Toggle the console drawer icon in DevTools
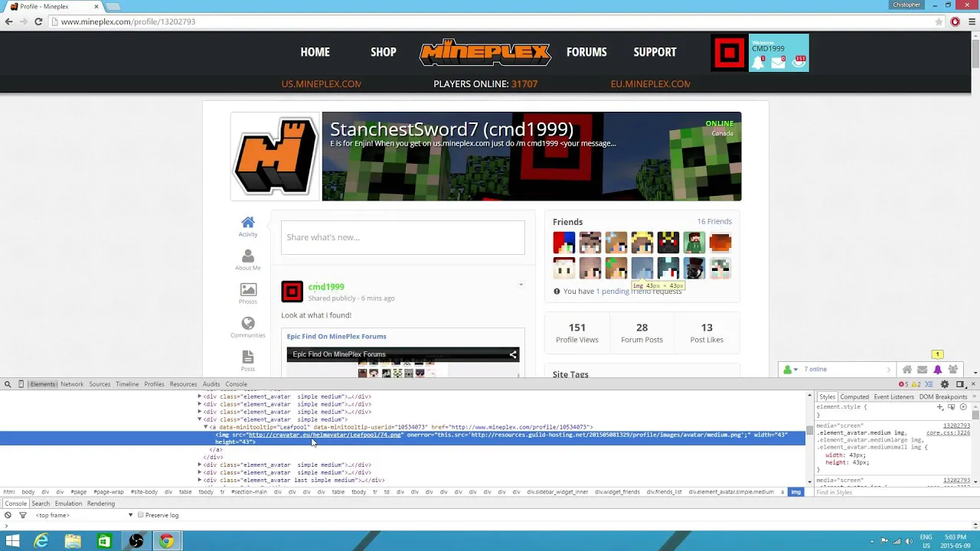980x551 pixels. (929, 384)
